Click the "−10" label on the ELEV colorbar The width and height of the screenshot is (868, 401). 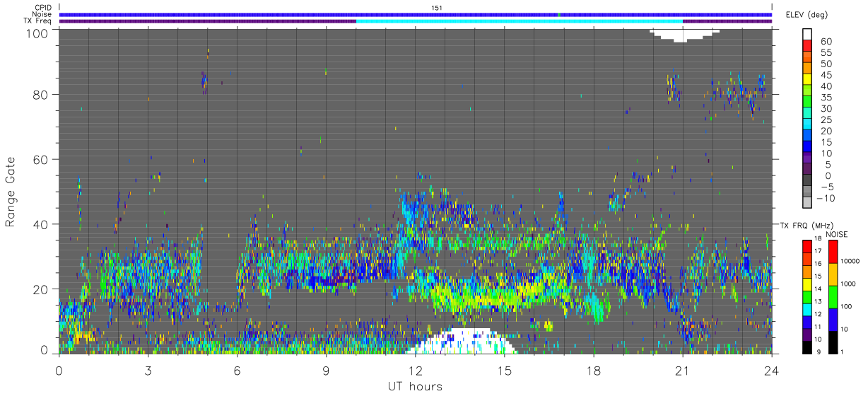click(827, 198)
